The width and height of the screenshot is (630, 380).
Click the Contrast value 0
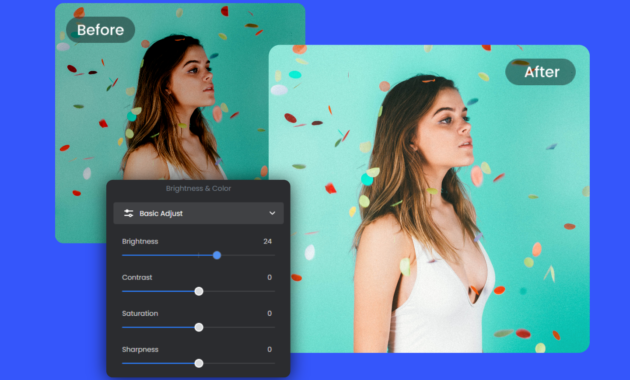(270, 277)
